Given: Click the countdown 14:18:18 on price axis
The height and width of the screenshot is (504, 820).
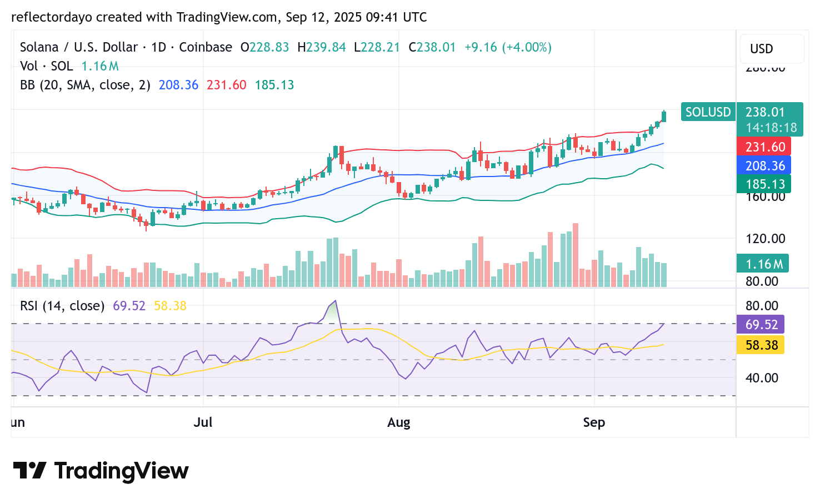Looking at the screenshot, I should pos(771,128).
